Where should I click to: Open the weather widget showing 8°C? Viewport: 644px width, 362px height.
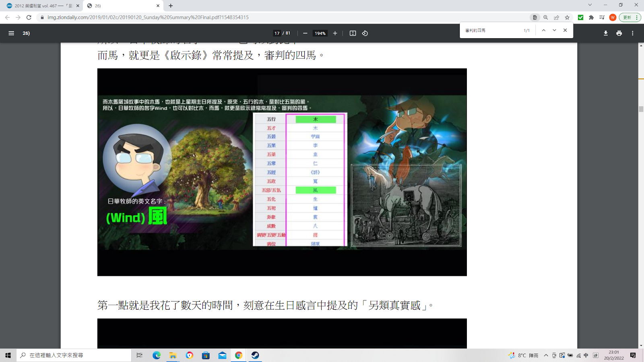(x=523, y=355)
